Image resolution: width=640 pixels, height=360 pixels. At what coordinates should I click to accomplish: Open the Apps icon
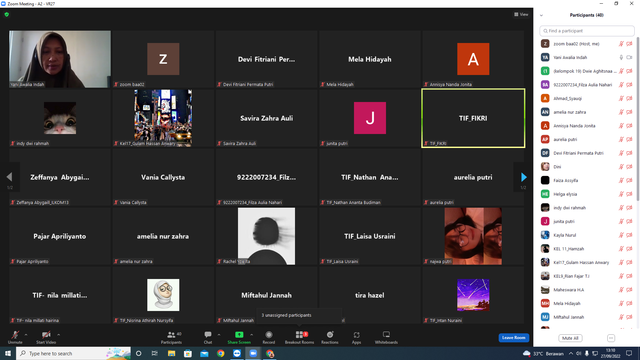point(356,335)
